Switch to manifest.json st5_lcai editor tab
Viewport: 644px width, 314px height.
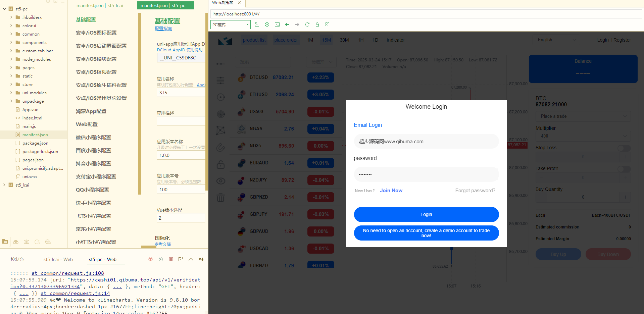(x=100, y=5)
